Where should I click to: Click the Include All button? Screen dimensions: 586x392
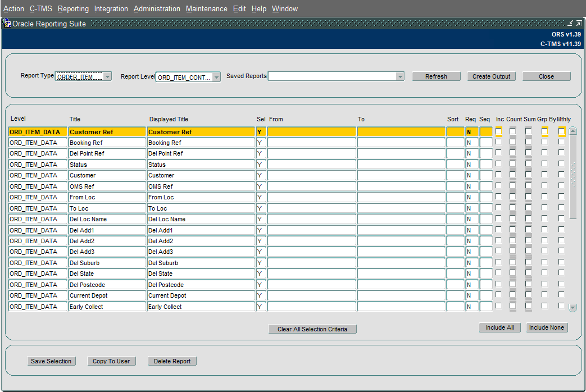499,327
